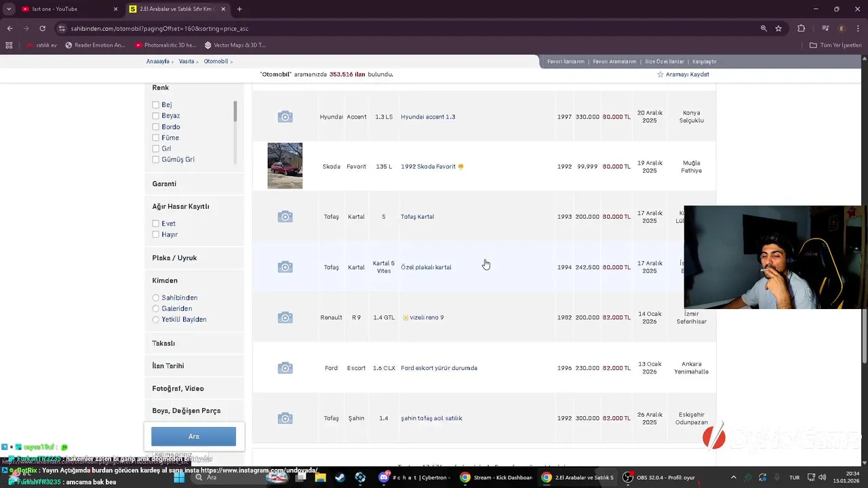This screenshot has width=868, height=488.
Task: Expand the İlan Tarihi filter section
Action: click(194, 365)
